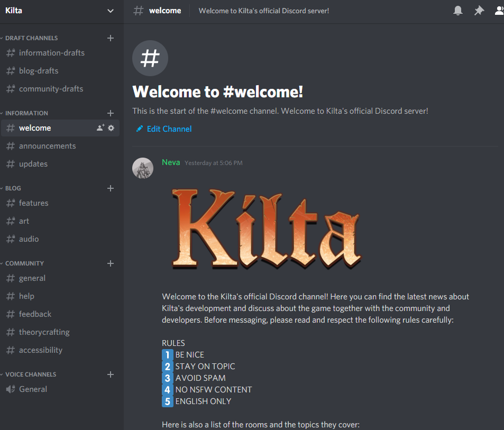
Task: Show pinned messages via the pin icon
Action: coord(479,10)
